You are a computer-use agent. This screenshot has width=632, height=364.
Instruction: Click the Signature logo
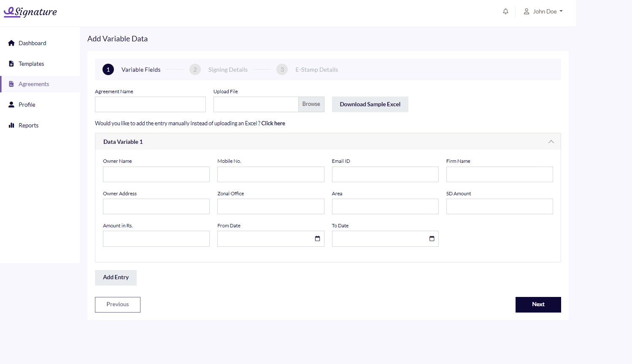click(30, 12)
